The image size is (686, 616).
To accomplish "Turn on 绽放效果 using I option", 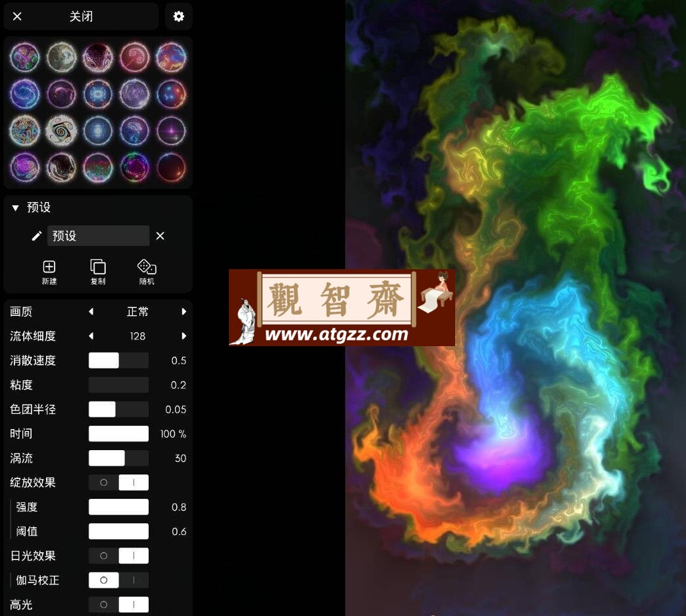I will (x=134, y=482).
